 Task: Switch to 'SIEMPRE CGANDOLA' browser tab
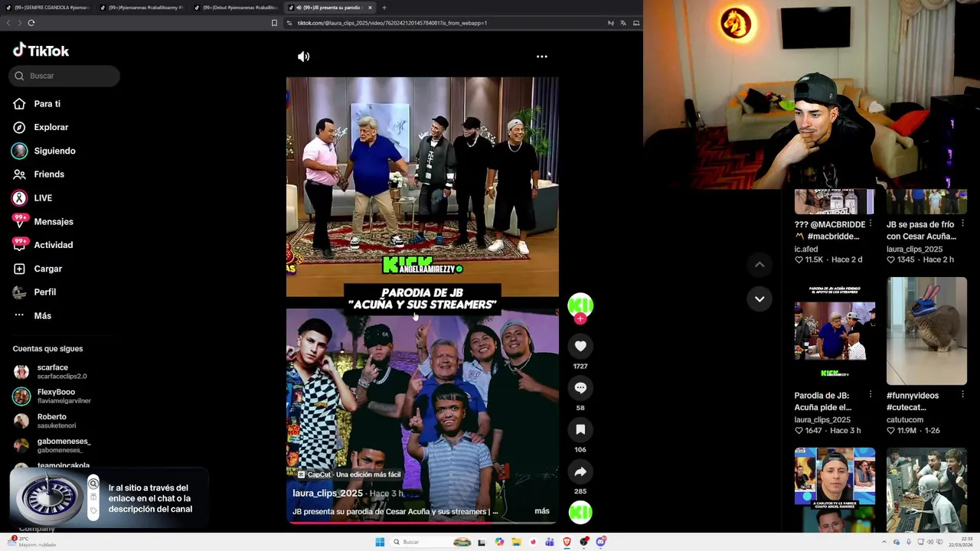[47, 8]
